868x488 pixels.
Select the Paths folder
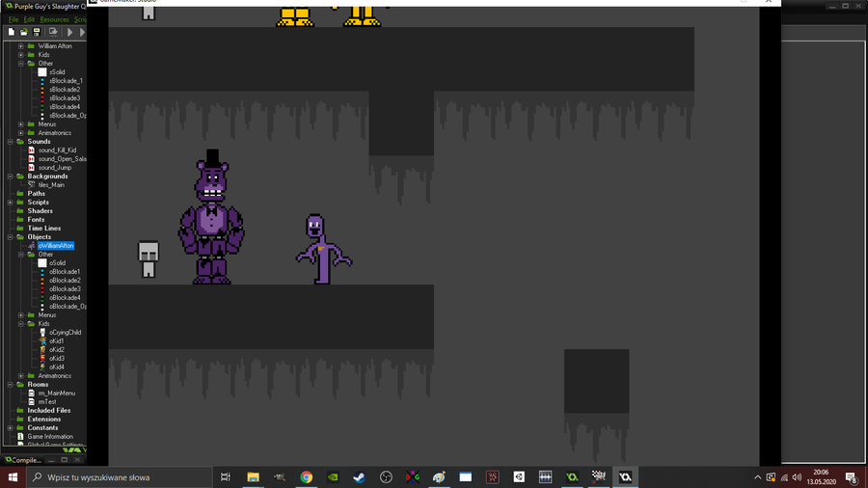coord(36,194)
